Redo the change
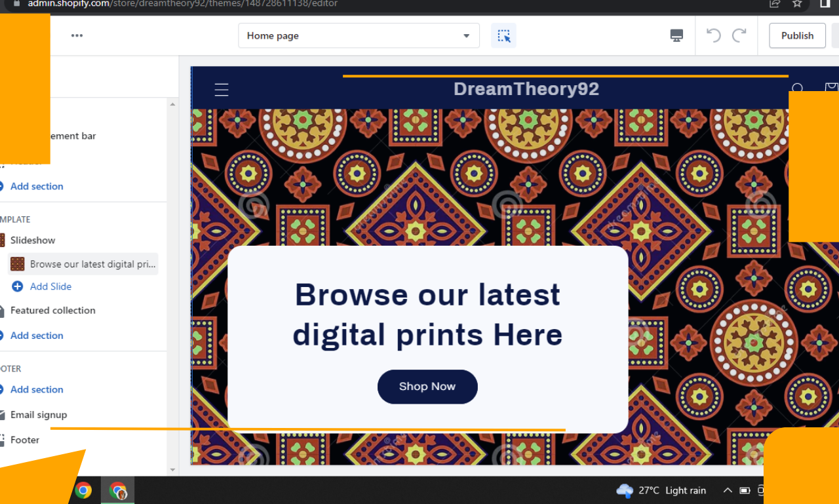 [x=740, y=35]
